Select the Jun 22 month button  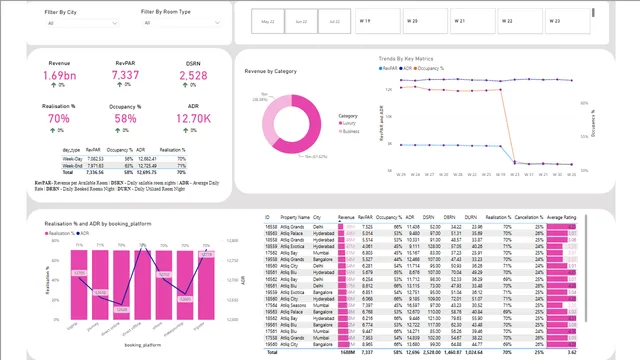[x=301, y=21]
